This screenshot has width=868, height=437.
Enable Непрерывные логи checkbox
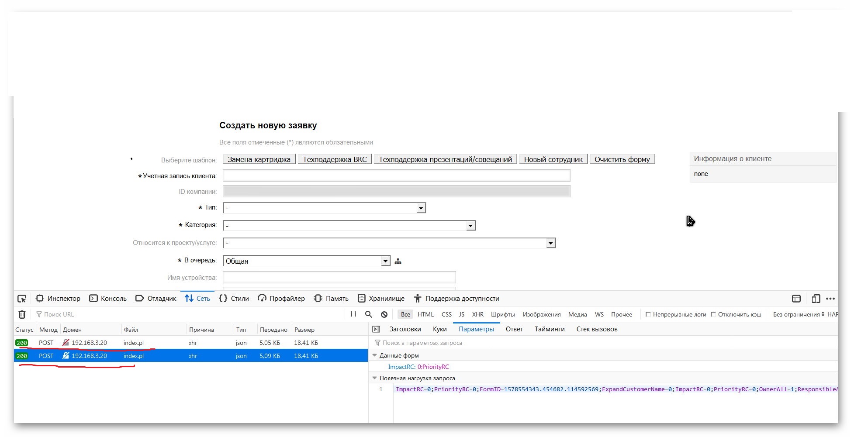648,314
